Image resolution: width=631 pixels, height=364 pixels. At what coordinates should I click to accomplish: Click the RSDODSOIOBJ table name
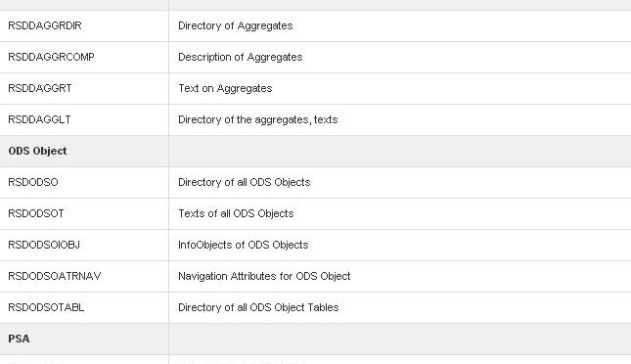(44, 246)
